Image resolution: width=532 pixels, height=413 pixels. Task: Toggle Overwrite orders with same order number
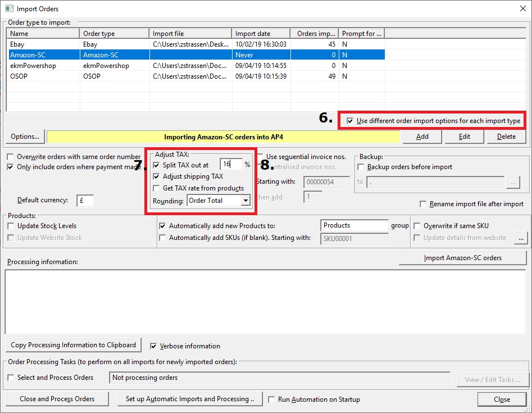coord(11,157)
